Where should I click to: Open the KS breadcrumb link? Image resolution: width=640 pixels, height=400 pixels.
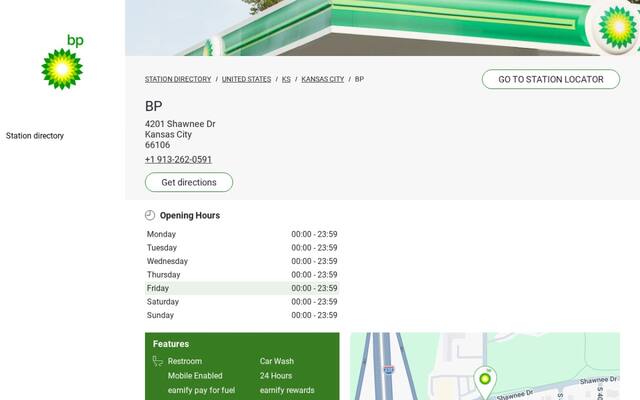[x=286, y=79]
